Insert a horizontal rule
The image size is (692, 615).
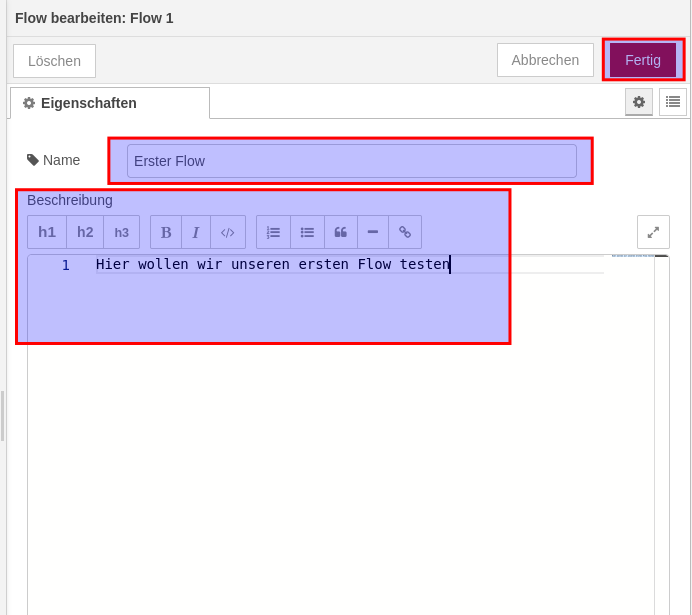point(373,232)
